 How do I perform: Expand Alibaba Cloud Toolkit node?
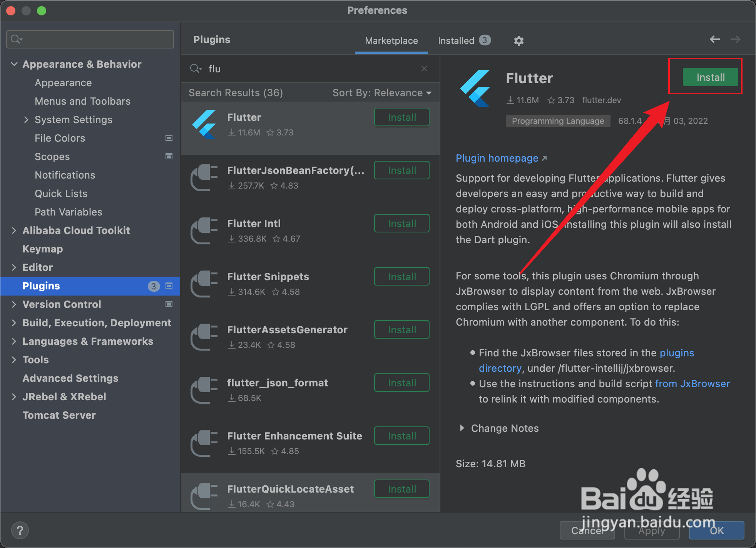click(14, 230)
